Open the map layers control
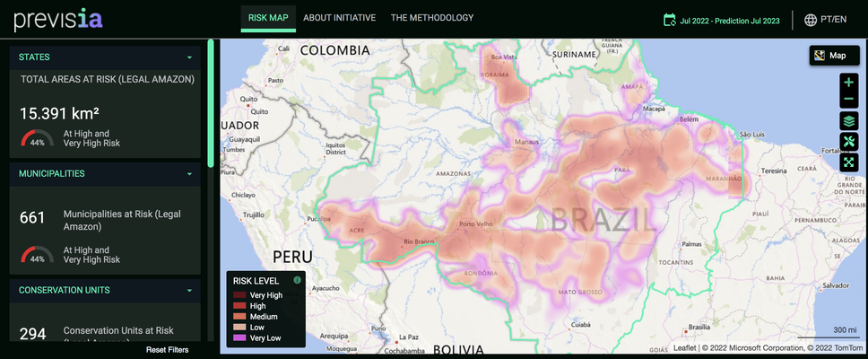 click(848, 121)
